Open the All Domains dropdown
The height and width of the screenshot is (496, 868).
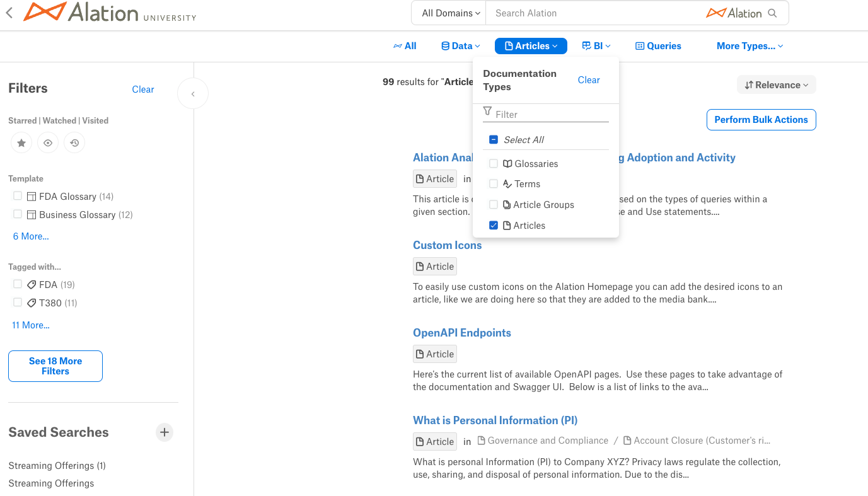(450, 13)
